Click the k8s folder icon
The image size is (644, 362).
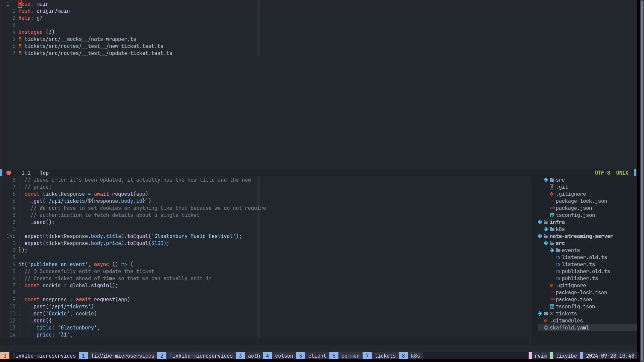pos(552,229)
